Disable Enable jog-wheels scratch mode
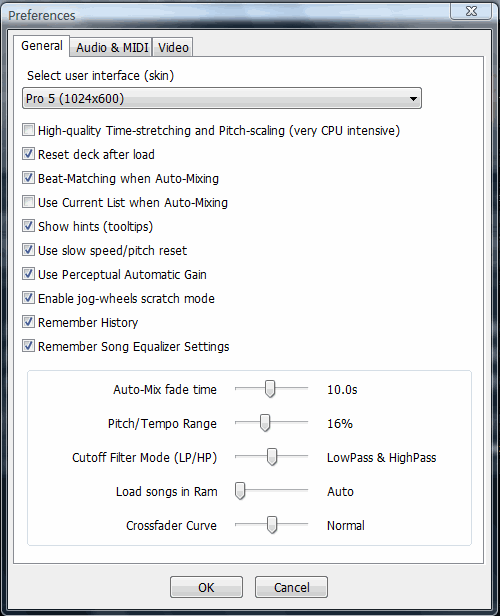500x616 pixels. (28, 298)
